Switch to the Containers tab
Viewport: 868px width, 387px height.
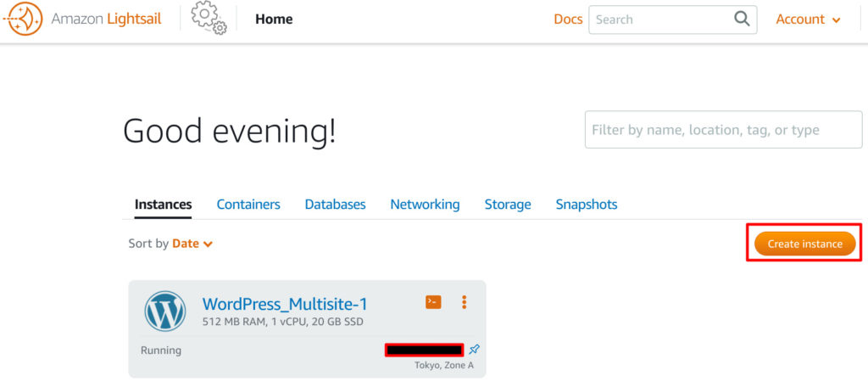tap(248, 204)
